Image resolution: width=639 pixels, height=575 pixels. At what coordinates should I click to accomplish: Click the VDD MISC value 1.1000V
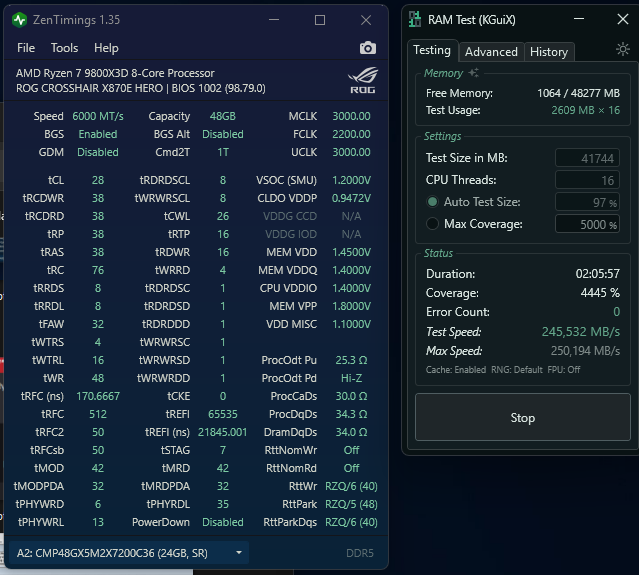point(351,324)
